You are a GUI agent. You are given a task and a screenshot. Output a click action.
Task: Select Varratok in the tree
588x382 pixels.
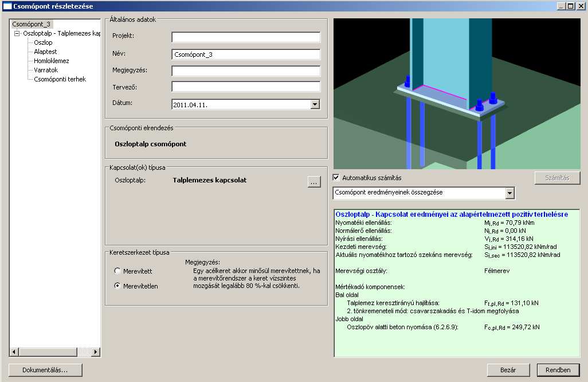[46, 70]
